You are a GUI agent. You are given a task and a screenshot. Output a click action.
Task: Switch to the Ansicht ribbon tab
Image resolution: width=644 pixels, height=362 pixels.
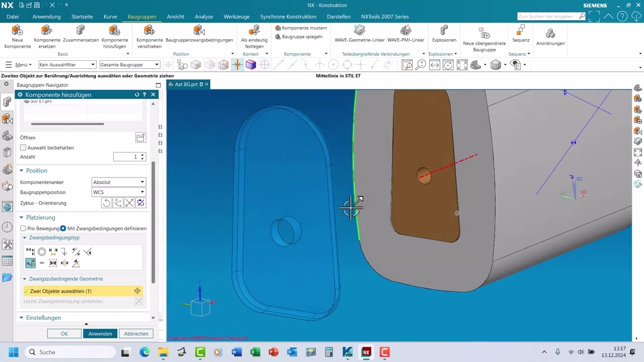pos(176,17)
